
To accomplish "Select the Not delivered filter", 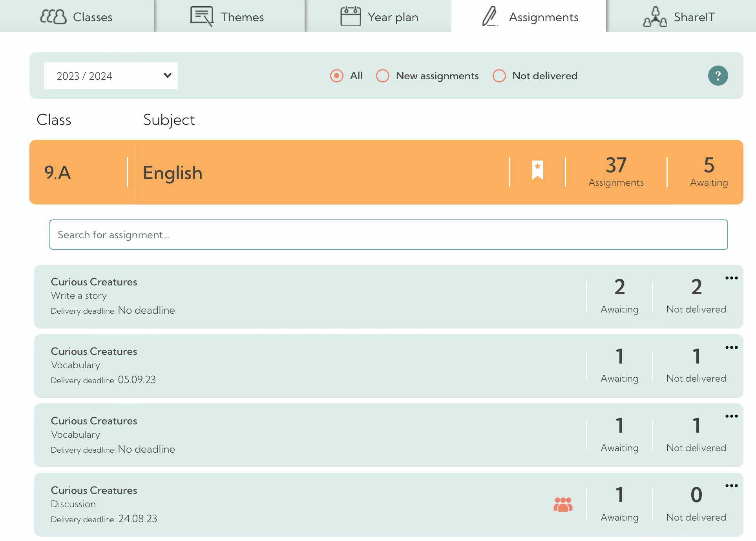I will tap(499, 76).
